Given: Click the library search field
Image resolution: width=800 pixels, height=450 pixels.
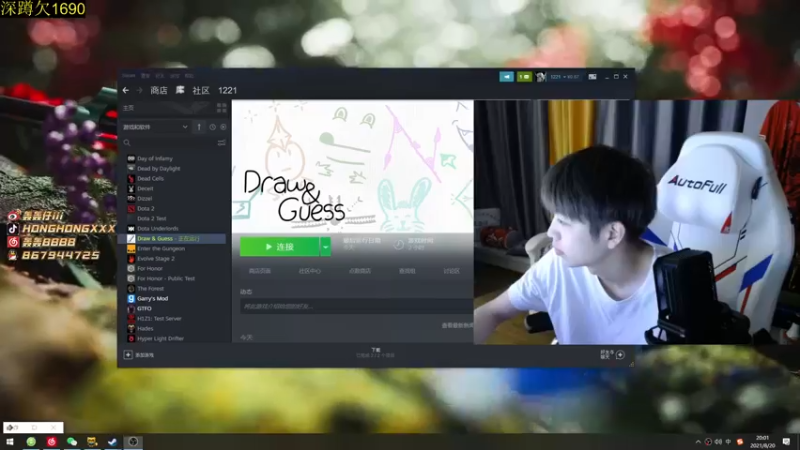Looking at the screenshot, I should [x=169, y=143].
